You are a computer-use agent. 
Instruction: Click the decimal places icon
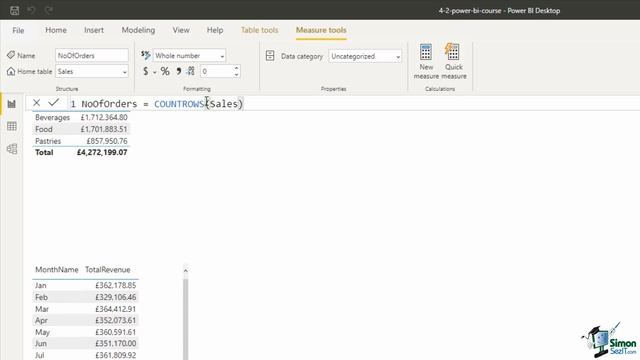(x=191, y=71)
